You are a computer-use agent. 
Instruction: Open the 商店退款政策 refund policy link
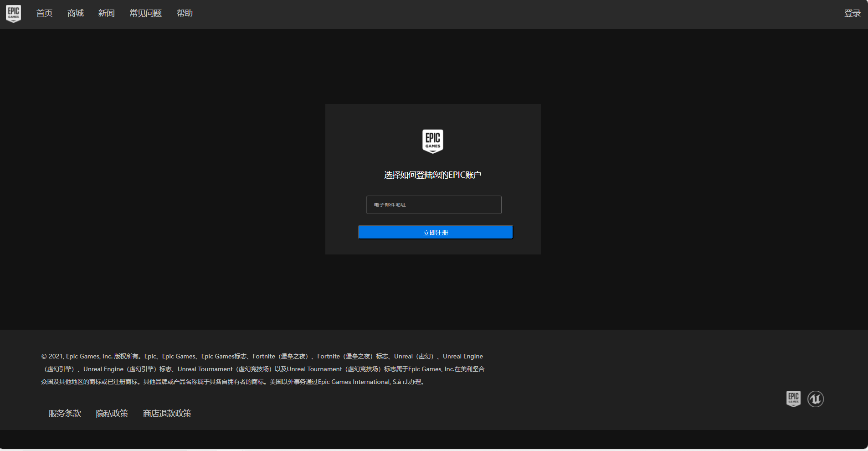[x=167, y=413]
